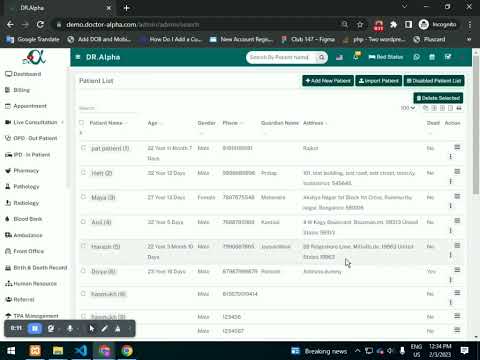Click the Human Resource icon
This screenshot has height=360, width=480.
coord(9,284)
